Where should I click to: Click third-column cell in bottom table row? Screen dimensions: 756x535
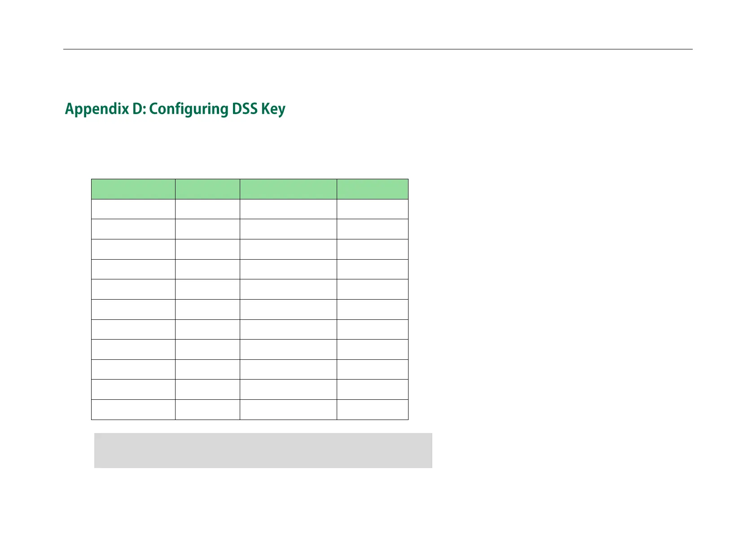pos(288,410)
